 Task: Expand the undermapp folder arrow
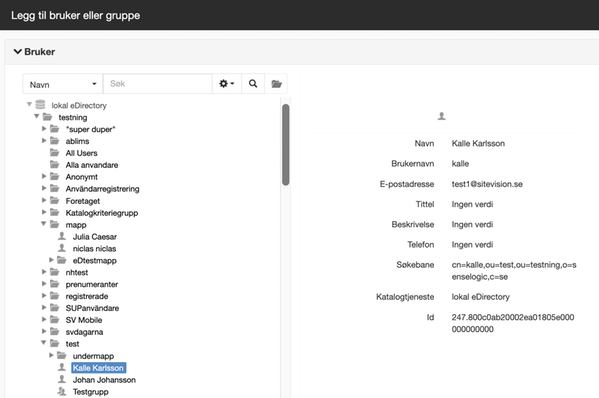pyautogui.click(x=51, y=355)
